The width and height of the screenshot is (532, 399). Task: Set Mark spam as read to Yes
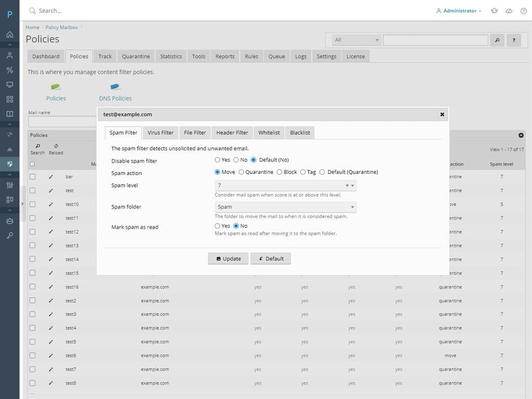pos(218,226)
